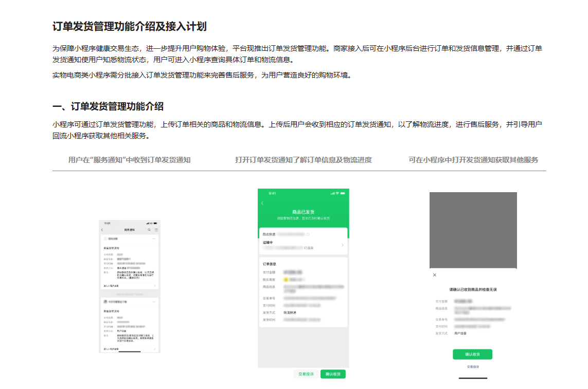This screenshot has width=588, height=389.
Task: Click the three-dot icon on second notification card
Action: coord(154,302)
